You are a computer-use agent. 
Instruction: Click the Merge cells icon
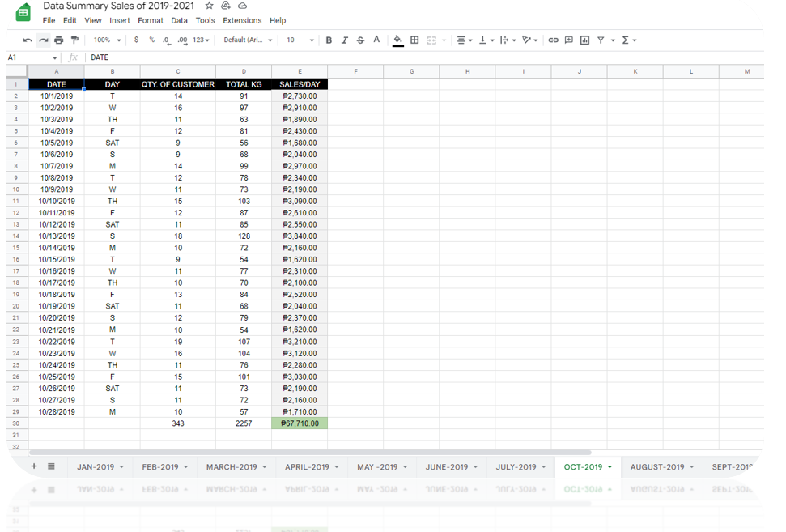[431, 40]
